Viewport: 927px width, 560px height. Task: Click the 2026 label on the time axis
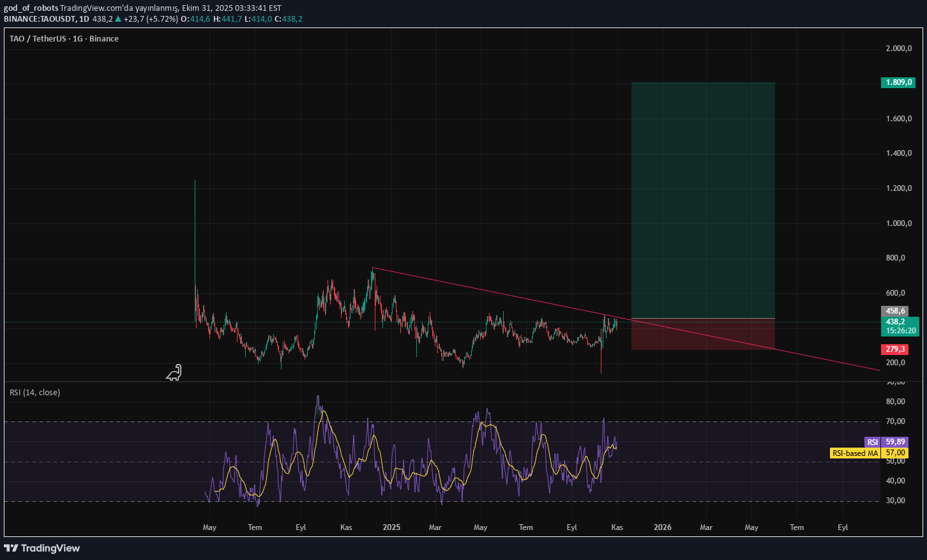(663, 527)
